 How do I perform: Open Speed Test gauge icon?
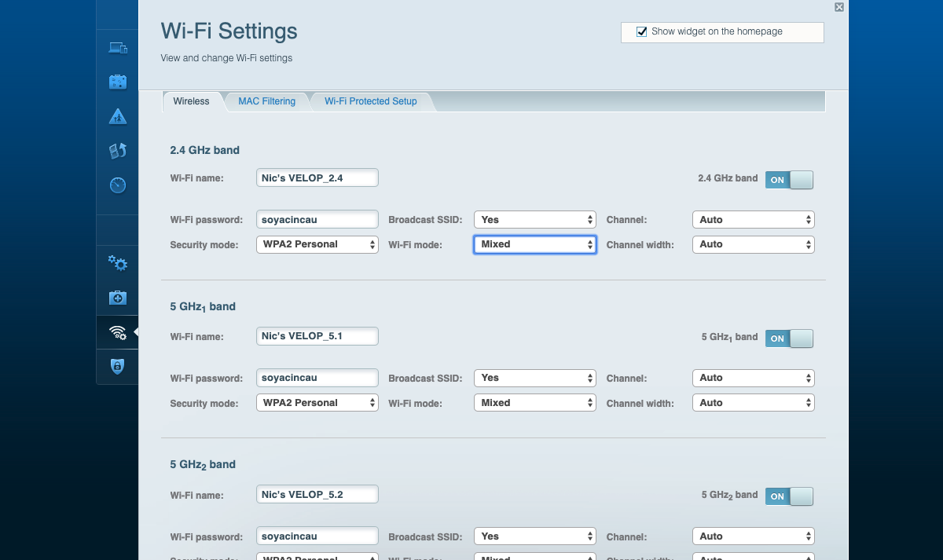pos(118,185)
